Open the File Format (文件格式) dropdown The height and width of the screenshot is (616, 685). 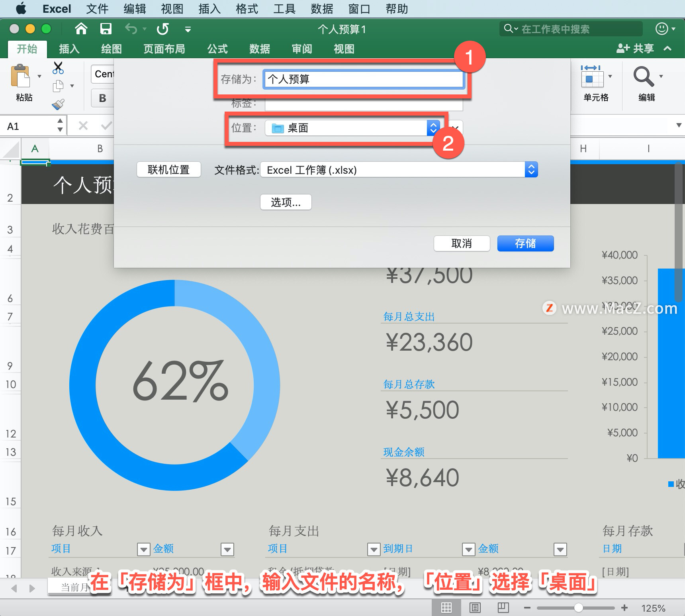(399, 170)
